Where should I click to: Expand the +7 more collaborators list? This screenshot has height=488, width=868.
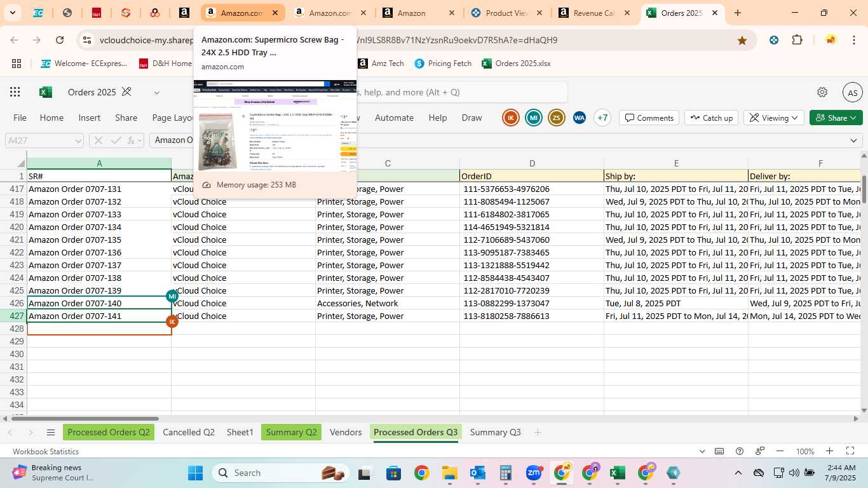pos(602,118)
